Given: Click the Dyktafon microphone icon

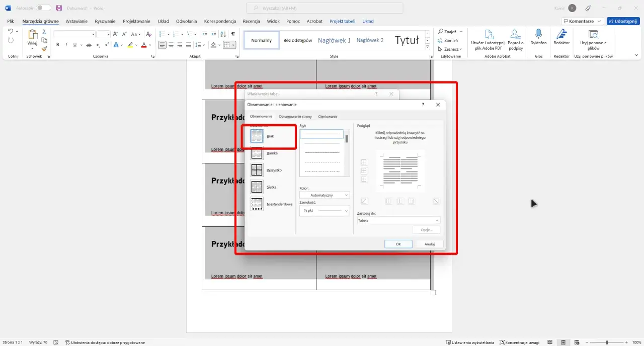Looking at the screenshot, I should click(x=538, y=34).
